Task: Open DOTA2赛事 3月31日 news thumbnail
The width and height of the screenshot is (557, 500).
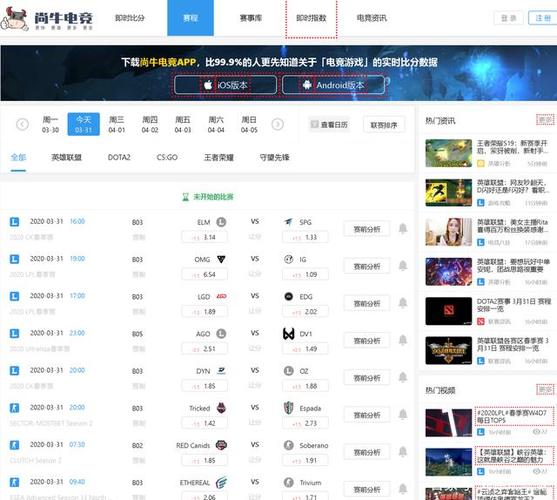Action: click(x=449, y=311)
